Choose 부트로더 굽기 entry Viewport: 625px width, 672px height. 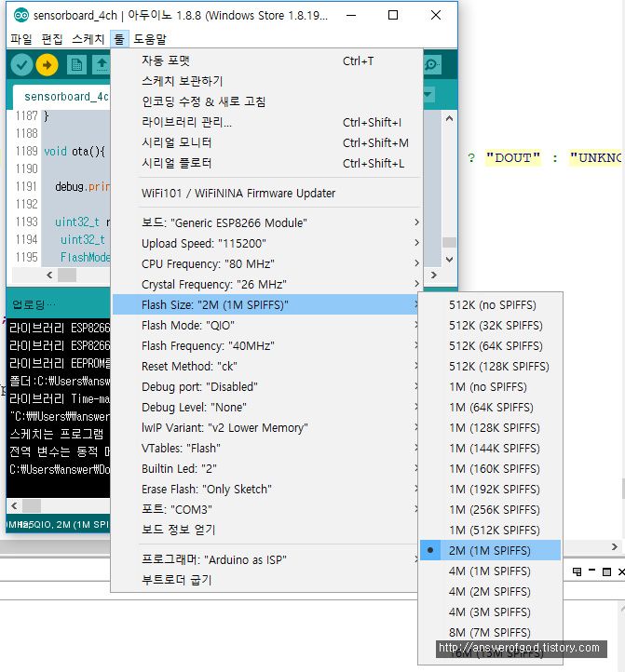tap(266, 580)
